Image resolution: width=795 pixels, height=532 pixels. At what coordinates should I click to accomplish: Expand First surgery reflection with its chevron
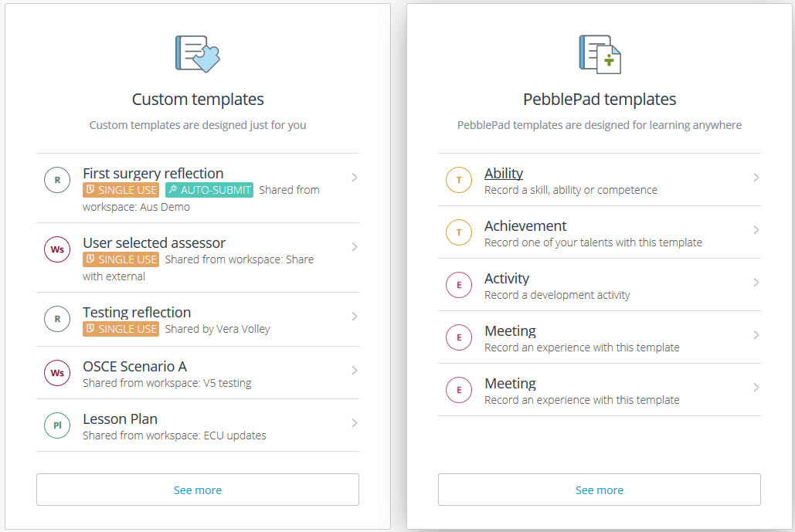point(355,178)
